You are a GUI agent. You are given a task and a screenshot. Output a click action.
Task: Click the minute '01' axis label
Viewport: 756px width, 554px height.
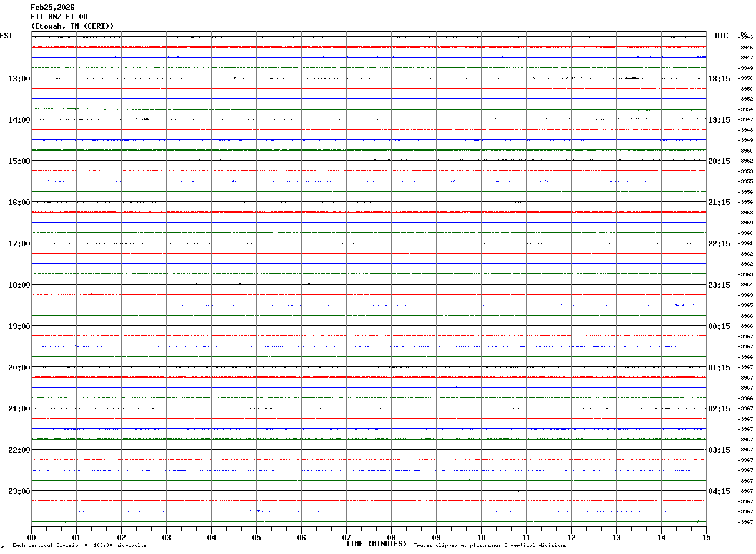(76, 538)
